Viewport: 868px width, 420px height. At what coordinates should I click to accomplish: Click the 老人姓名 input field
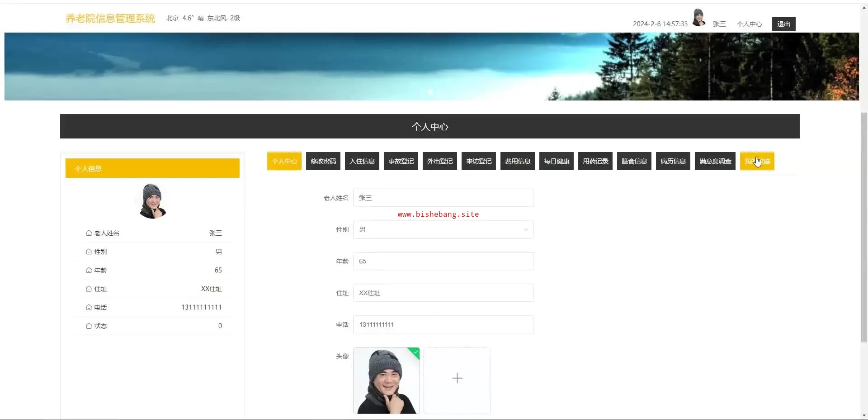pyautogui.click(x=443, y=198)
